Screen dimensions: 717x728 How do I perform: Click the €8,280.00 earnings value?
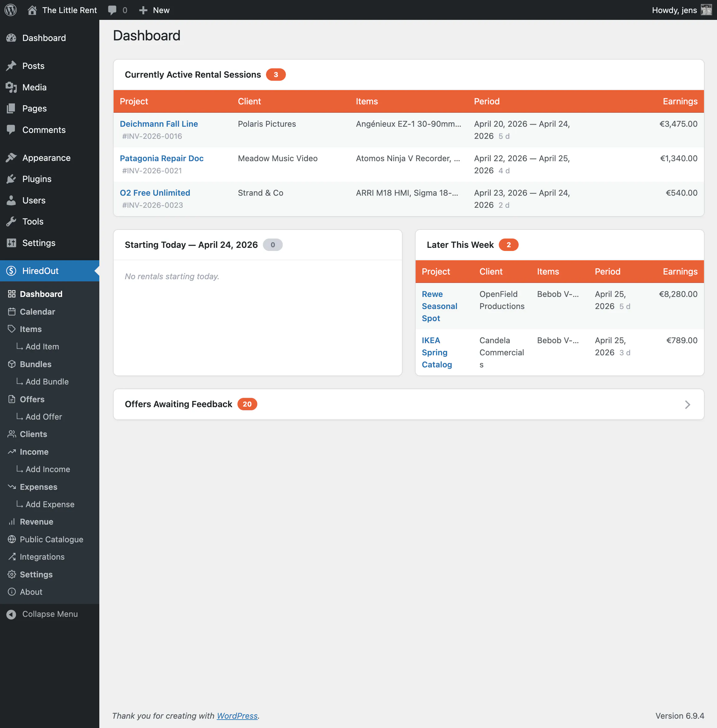point(678,294)
